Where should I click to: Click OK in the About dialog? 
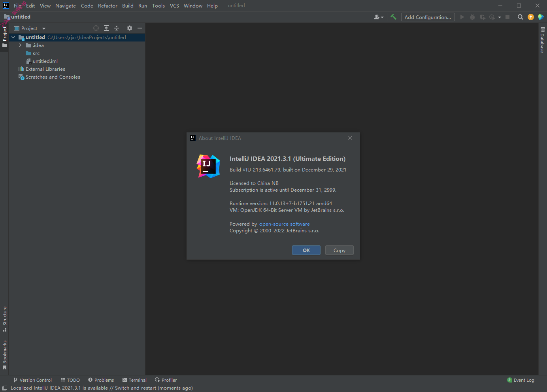(306, 250)
